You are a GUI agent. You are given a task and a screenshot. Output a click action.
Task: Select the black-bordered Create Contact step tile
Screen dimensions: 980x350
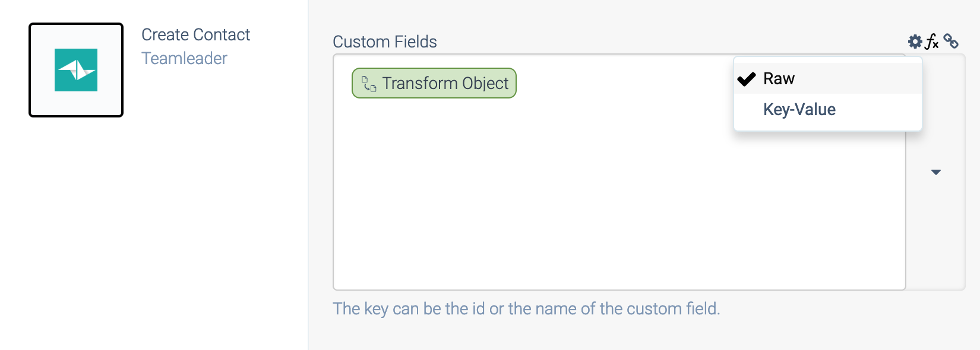76,70
